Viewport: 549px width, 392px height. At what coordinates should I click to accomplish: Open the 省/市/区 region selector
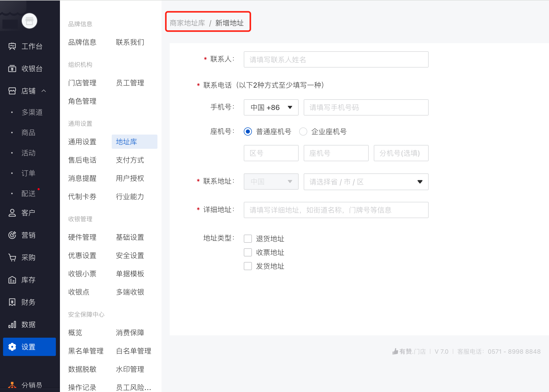click(366, 182)
